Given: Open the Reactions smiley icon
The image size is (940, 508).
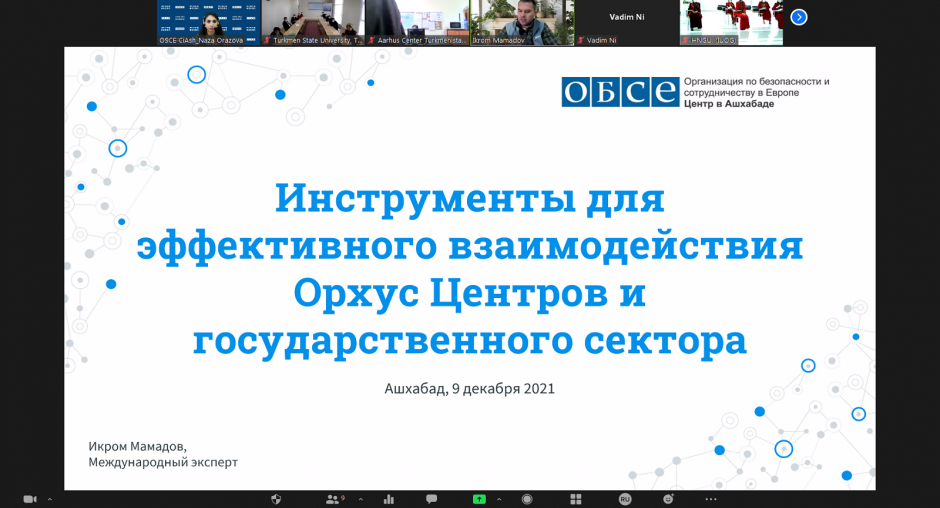Looking at the screenshot, I should [x=668, y=499].
